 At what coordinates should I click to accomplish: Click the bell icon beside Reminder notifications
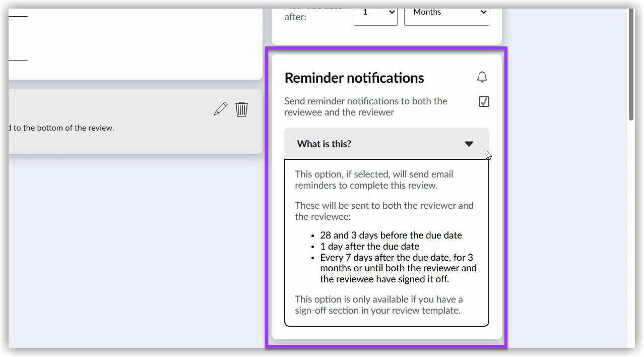(x=482, y=77)
